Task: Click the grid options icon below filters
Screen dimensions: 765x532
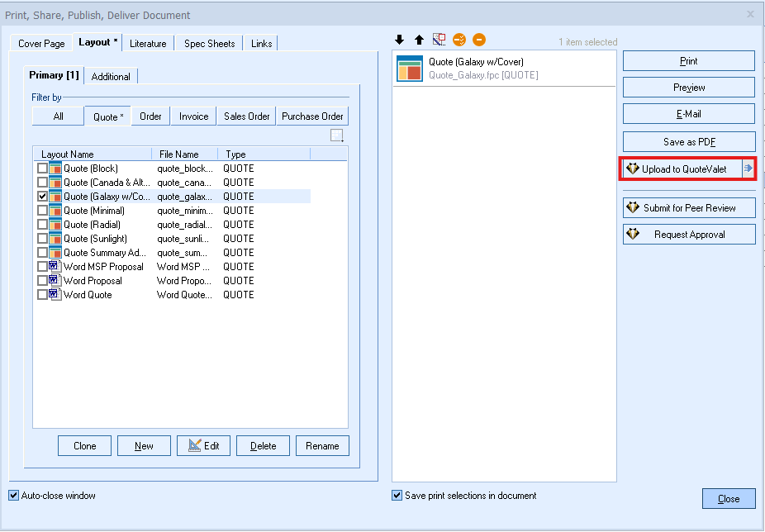Action: [x=336, y=135]
